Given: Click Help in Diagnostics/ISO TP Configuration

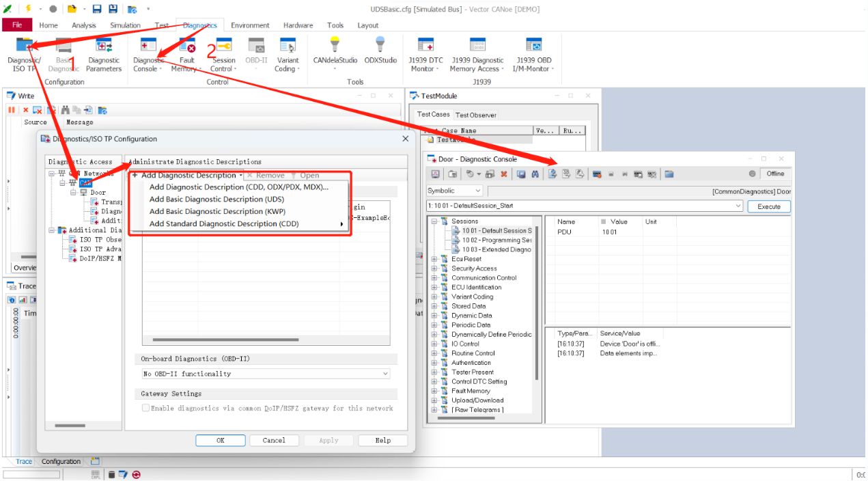Looking at the screenshot, I should [x=383, y=441].
